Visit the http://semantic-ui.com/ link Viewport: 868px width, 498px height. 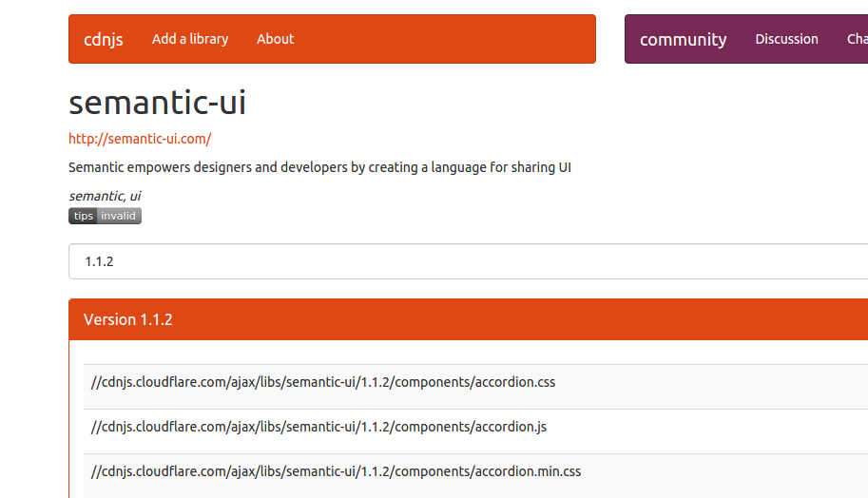pos(140,139)
